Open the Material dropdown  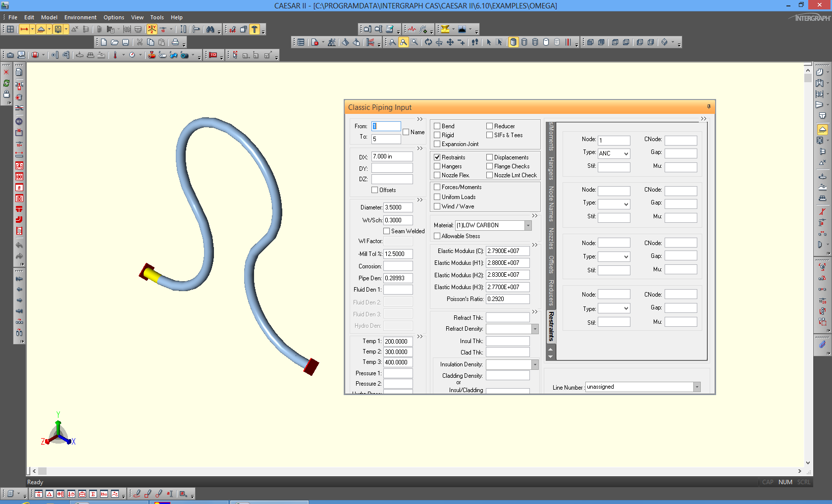pos(528,226)
